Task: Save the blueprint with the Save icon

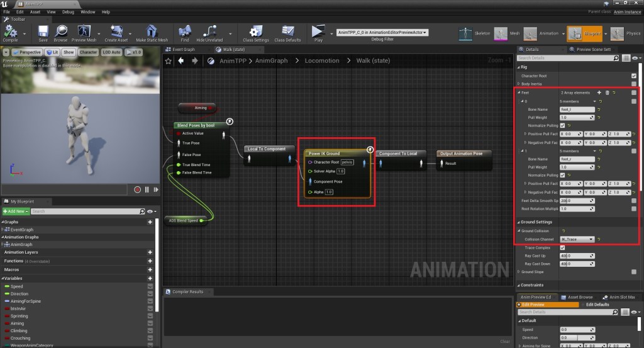Action: point(43,31)
